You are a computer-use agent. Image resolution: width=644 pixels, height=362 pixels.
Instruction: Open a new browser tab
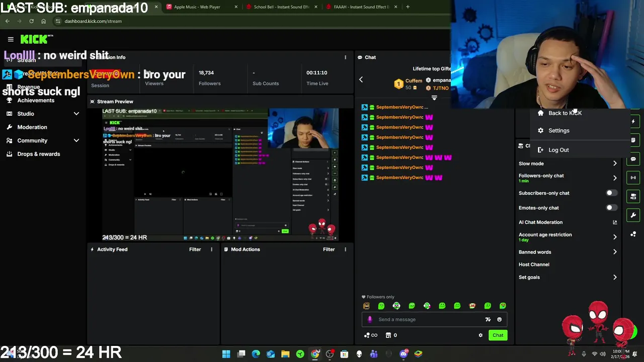point(408,7)
